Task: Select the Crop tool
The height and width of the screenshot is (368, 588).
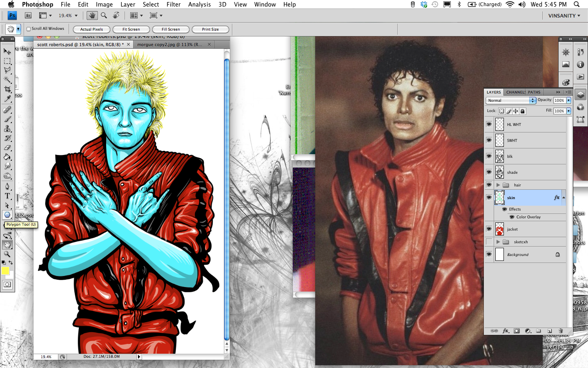Action: [x=7, y=90]
